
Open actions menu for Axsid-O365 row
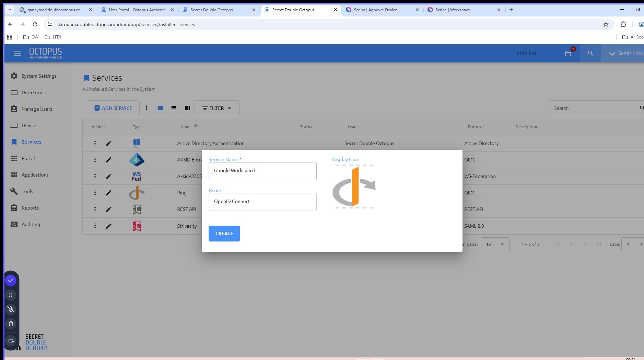click(95, 176)
